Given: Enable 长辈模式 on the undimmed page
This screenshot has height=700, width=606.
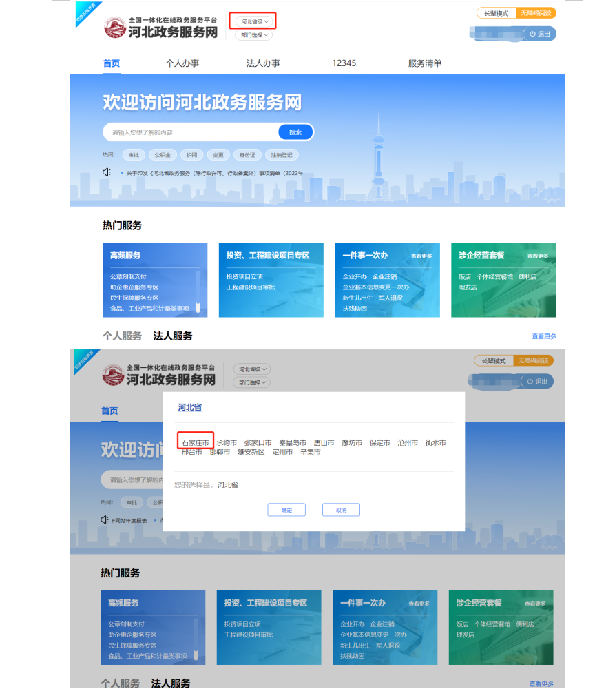Looking at the screenshot, I should coord(497,13).
